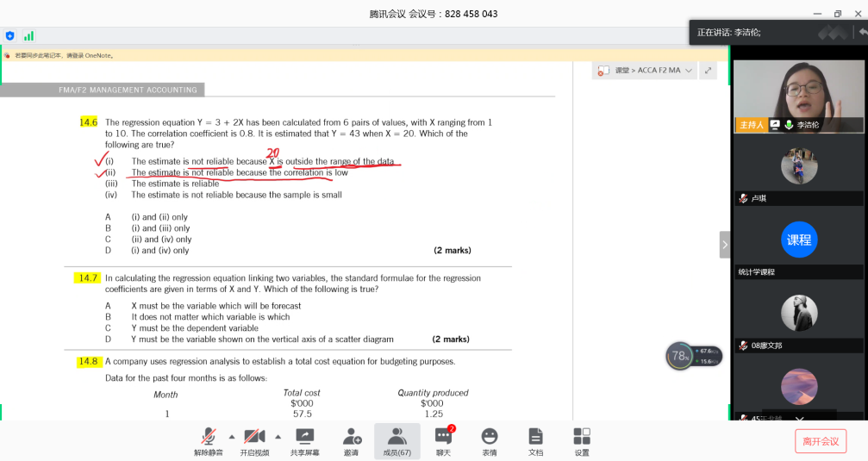Open the Documents (文档) icon
This screenshot has width=868, height=461.
(535, 440)
